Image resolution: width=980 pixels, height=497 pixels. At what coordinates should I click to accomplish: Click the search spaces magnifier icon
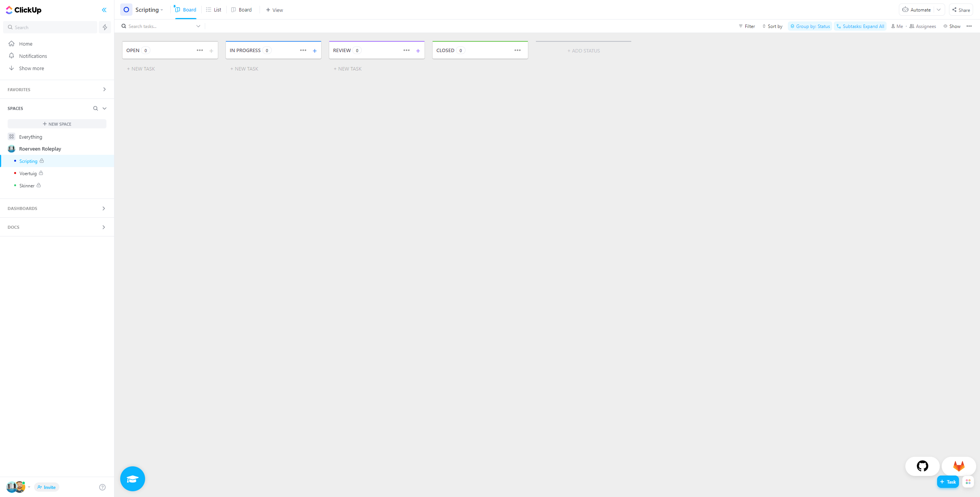[x=95, y=108]
